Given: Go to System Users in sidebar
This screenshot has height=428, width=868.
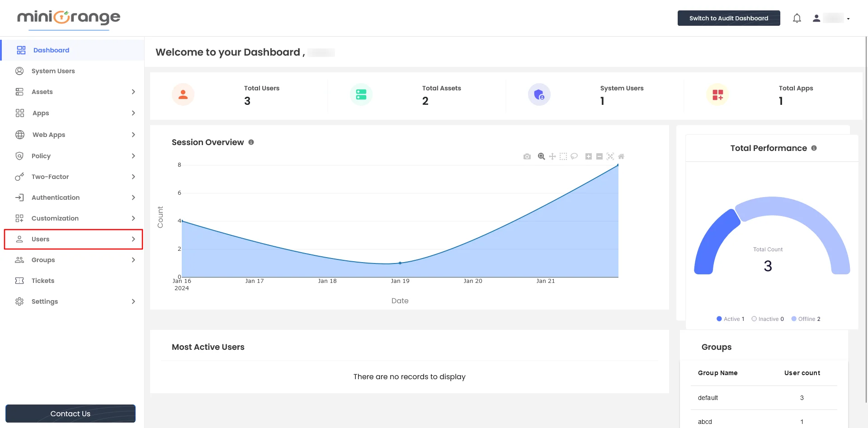Looking at the screenshot, I should tap(53, 71).
